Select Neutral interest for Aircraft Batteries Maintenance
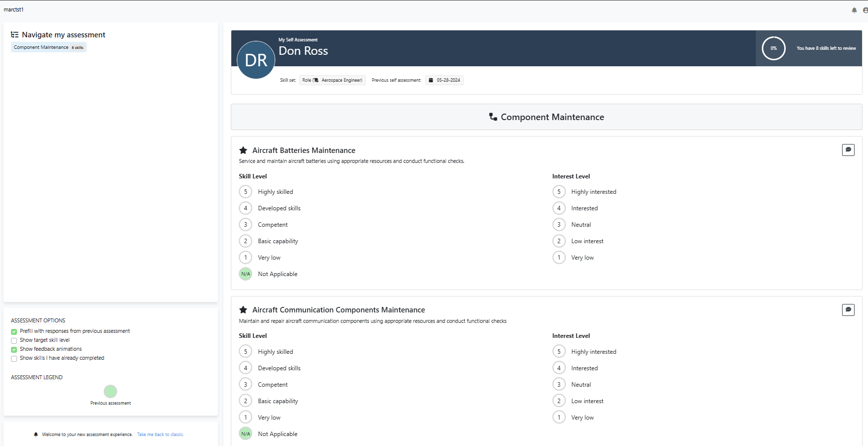The height and width of the screenshot is (446, 868). coord(559,225)
